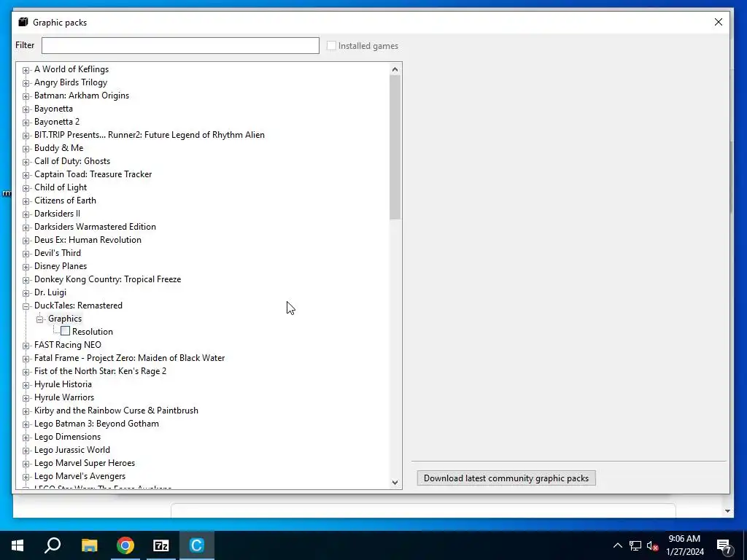The width and height of the screenshot is (747, 560).
Task: Select the Resolution label text
Action: [93, 332]
